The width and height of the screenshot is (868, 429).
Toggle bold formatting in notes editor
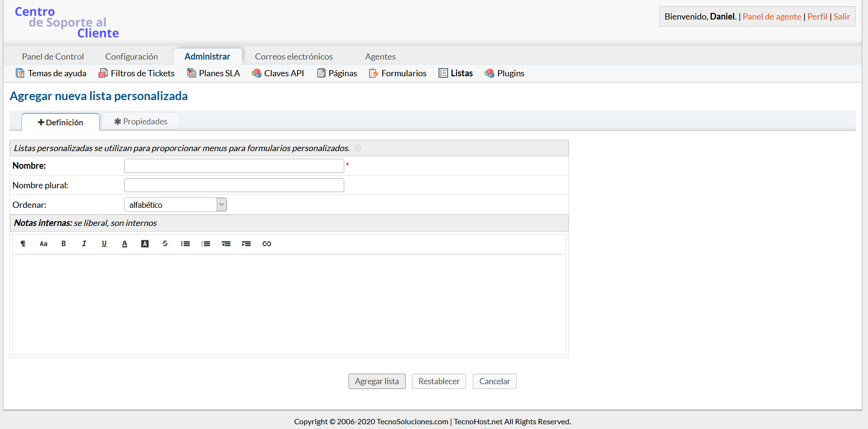[x=63, y=244]
